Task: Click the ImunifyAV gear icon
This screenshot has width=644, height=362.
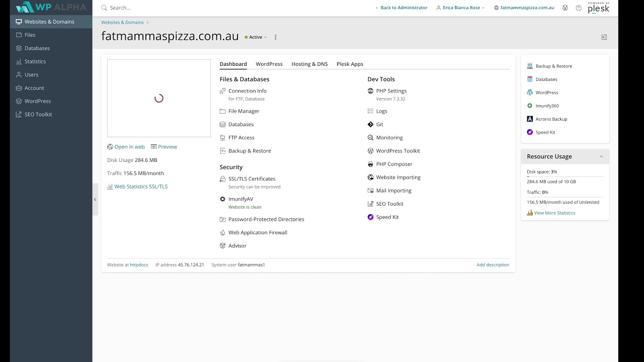Action: coord(222,199)
